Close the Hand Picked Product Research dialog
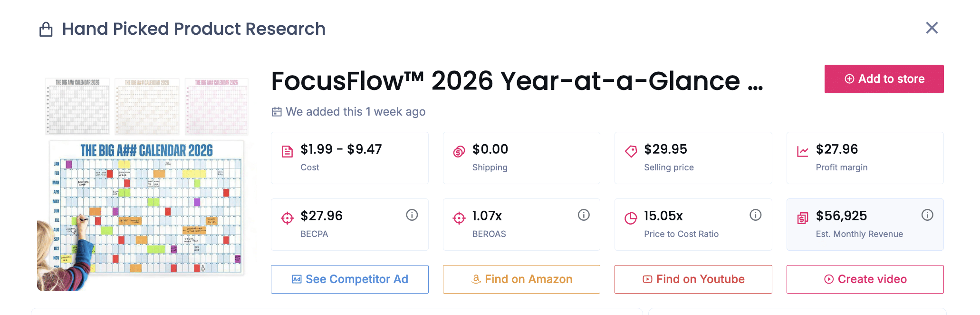Image resolution: width=980 pixels, height=315 pixels. click(x=932, y=28)
